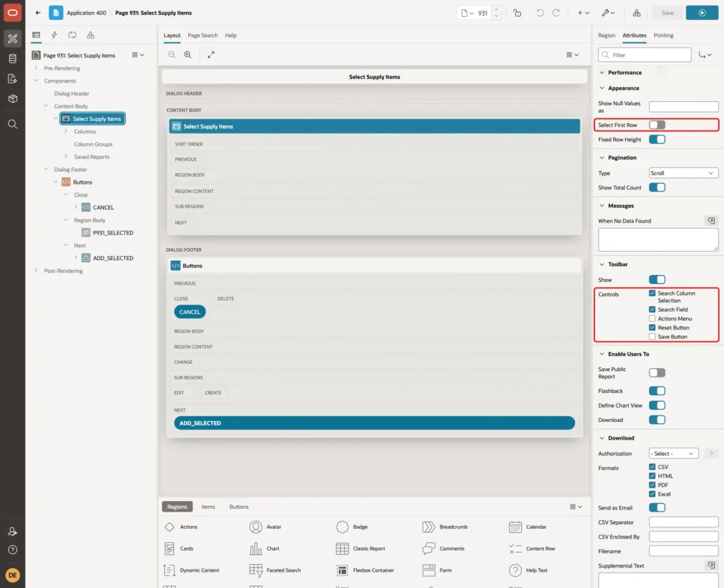Uncheck the PDF format checkbox

652,485
